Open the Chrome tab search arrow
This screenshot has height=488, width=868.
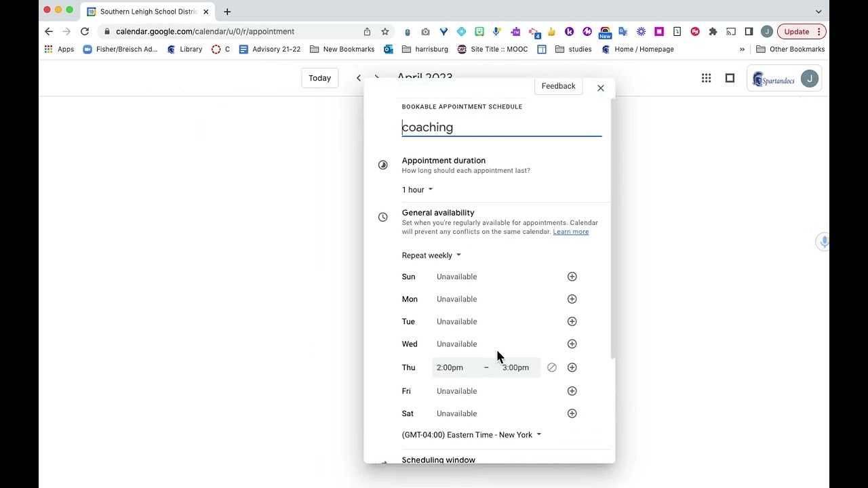(x=818, y=12)
